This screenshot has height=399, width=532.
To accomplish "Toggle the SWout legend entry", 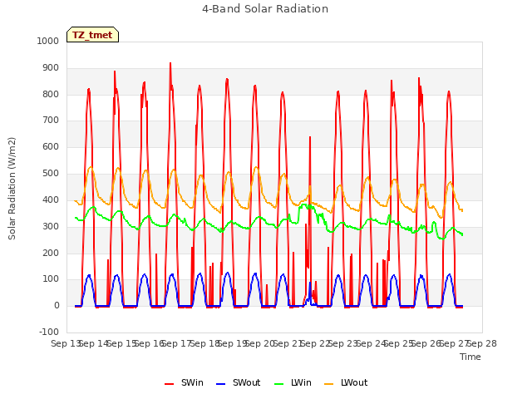I will (239, 382).
